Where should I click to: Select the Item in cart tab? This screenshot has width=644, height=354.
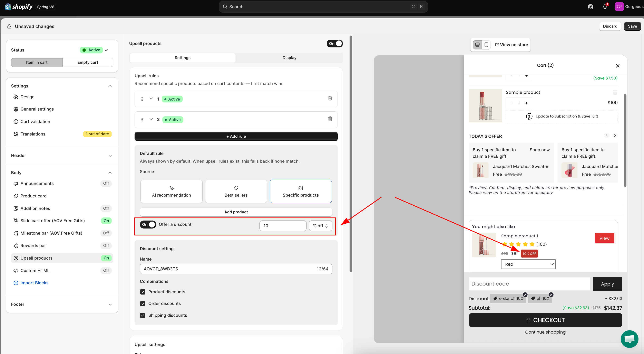tap(37, 62)
